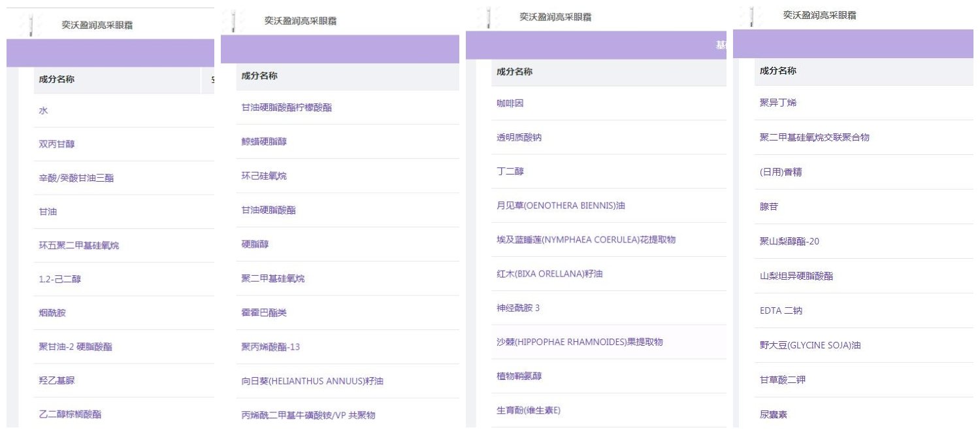Screen dimensions: 980x434
Task: Click 月见草(OENOTHERA BIENNIS)油 link
Action: (561, 206)
